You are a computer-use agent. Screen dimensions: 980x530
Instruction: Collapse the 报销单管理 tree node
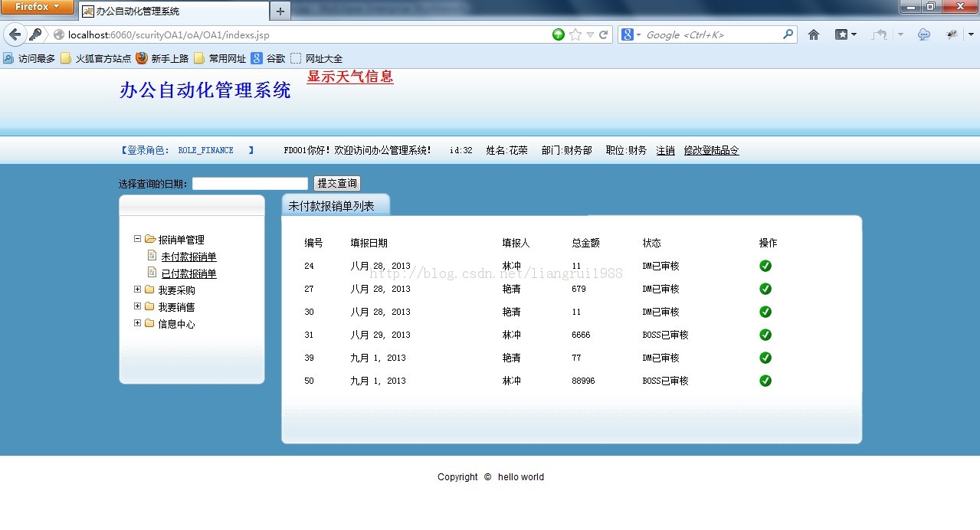pyautogui.click(x=138, y=238)
